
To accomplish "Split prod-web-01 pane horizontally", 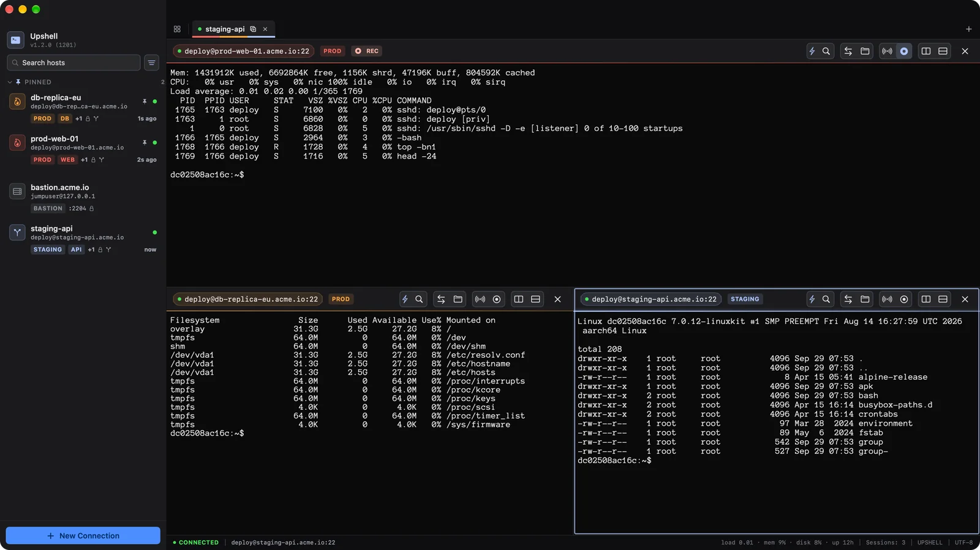I will pos(943,51).
